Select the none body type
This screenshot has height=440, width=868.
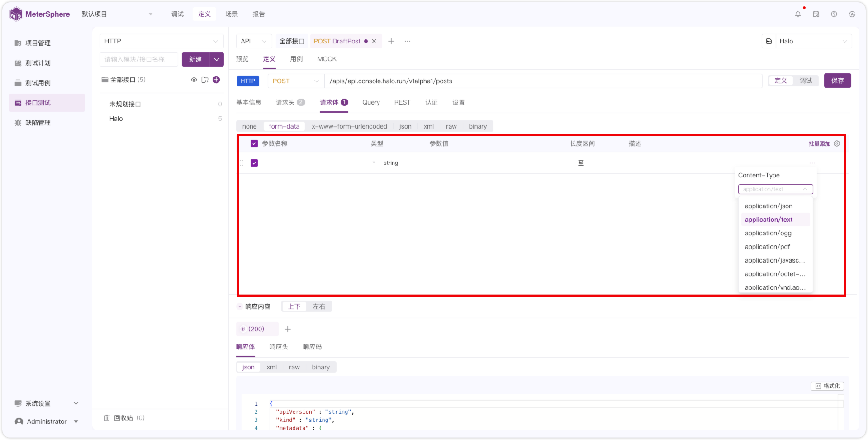[249, 126]
